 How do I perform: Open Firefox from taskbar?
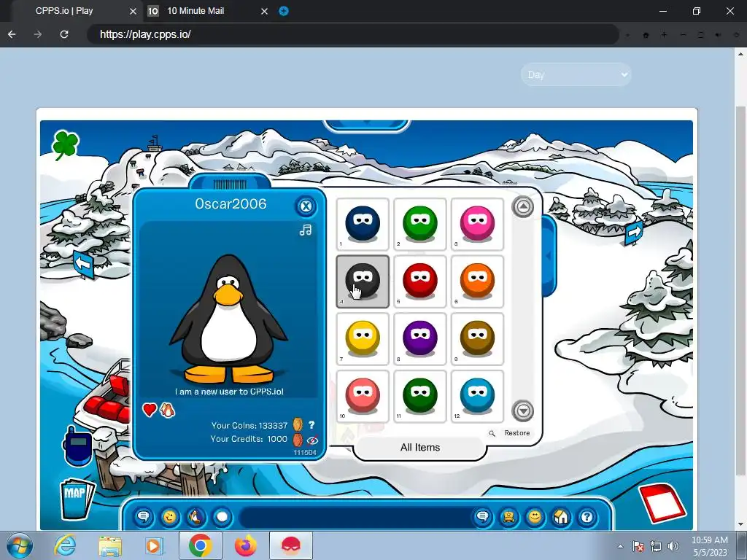tap(245, 545)
